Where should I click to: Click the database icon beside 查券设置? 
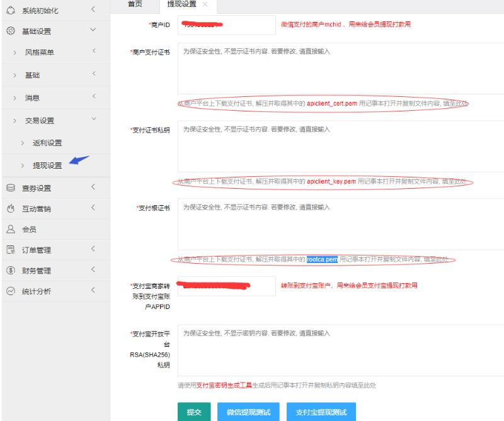point(10,188)
